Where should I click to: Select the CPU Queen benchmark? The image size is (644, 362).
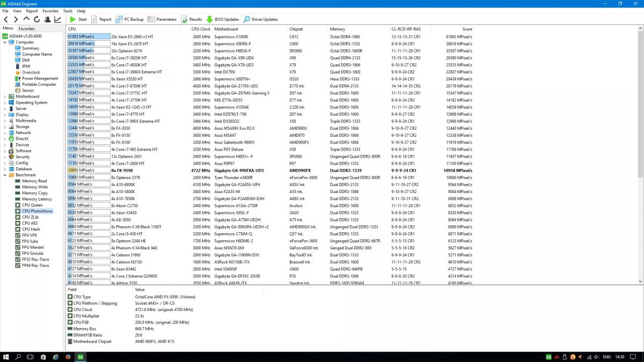[x=28, y=205]
